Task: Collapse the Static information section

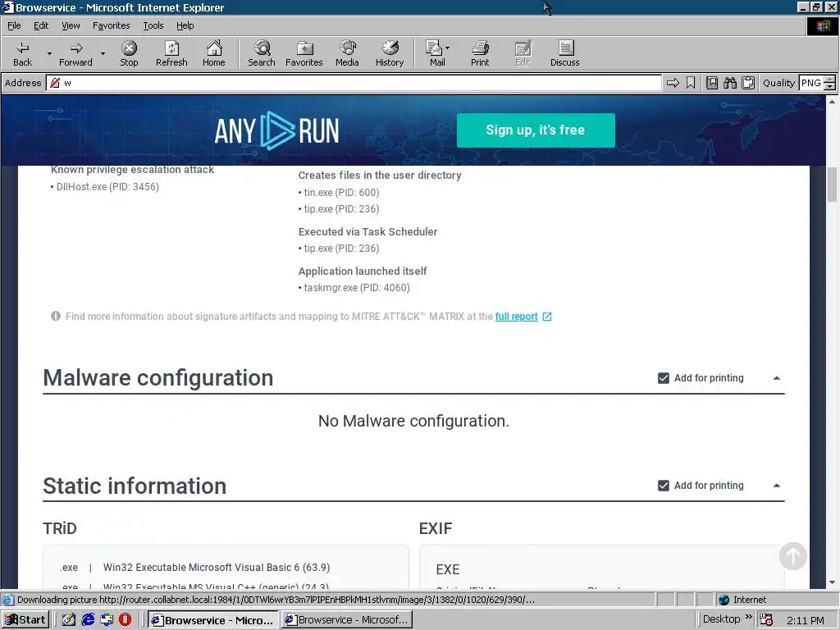Action: 777,486
